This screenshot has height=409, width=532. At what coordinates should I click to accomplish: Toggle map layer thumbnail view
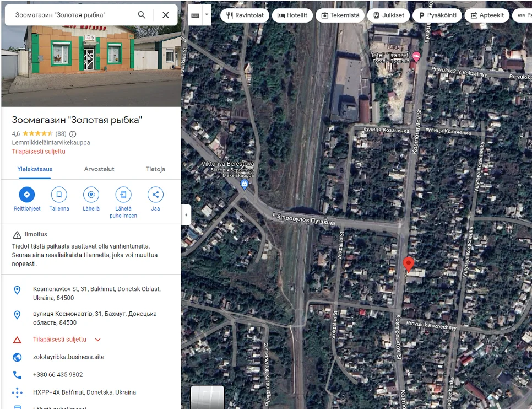coord(207,396)
